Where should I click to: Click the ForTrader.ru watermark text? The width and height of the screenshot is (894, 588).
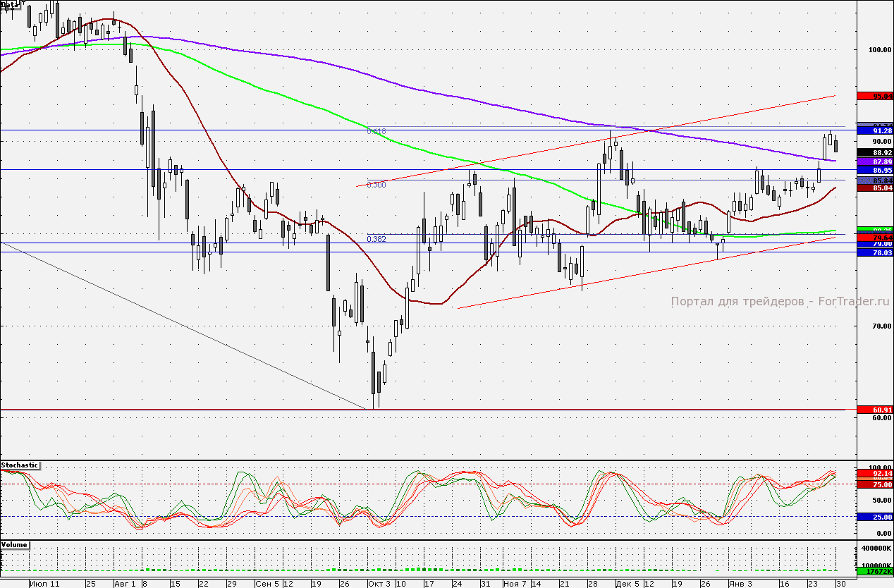[x=780, y=302]
